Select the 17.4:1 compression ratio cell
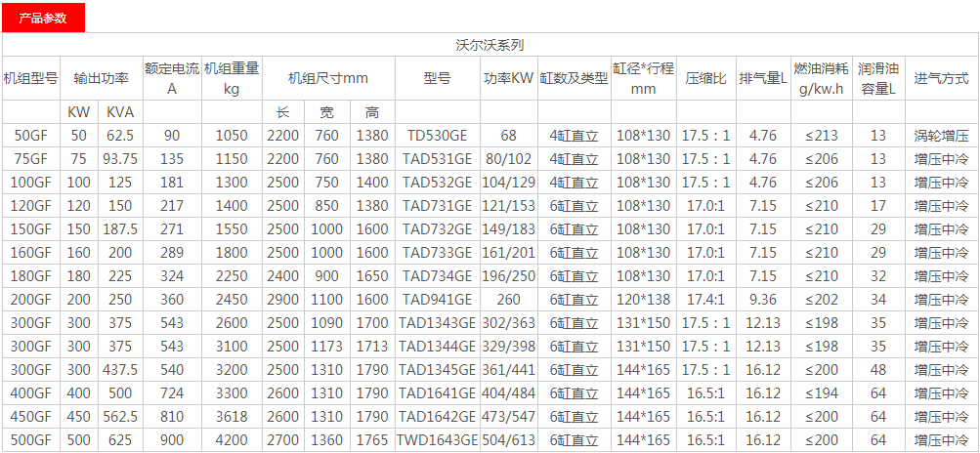The height and width of the screenshot is (453, 980). point(705,300)
